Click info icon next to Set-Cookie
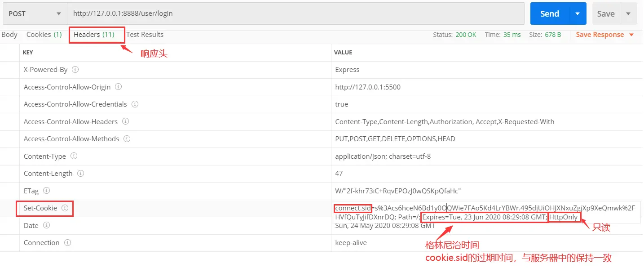This screenshot has width=644, height=268. [65, 208]
